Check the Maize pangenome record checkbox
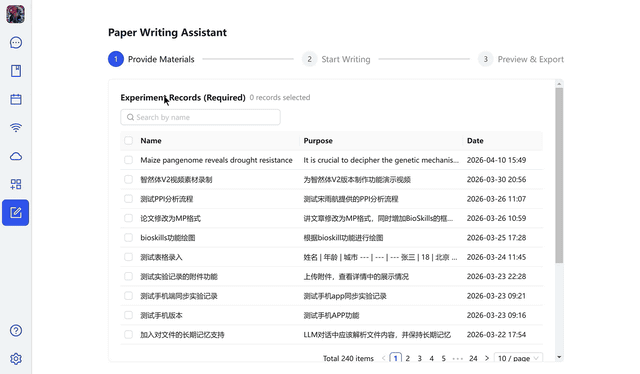 (x=129, y=160)
